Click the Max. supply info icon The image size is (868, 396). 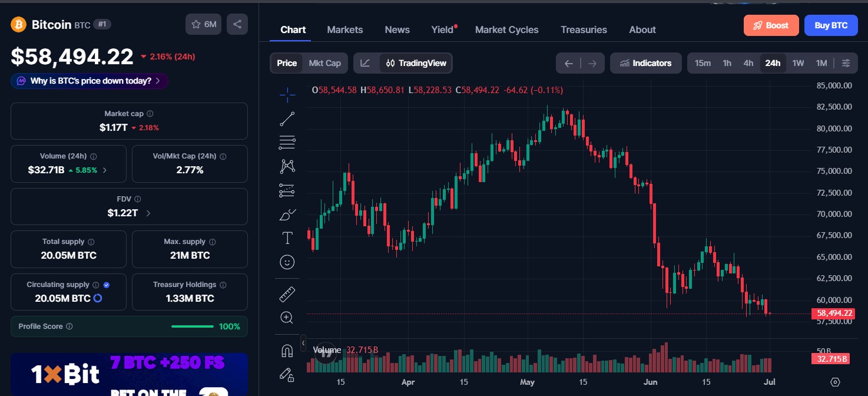point(213,242)
